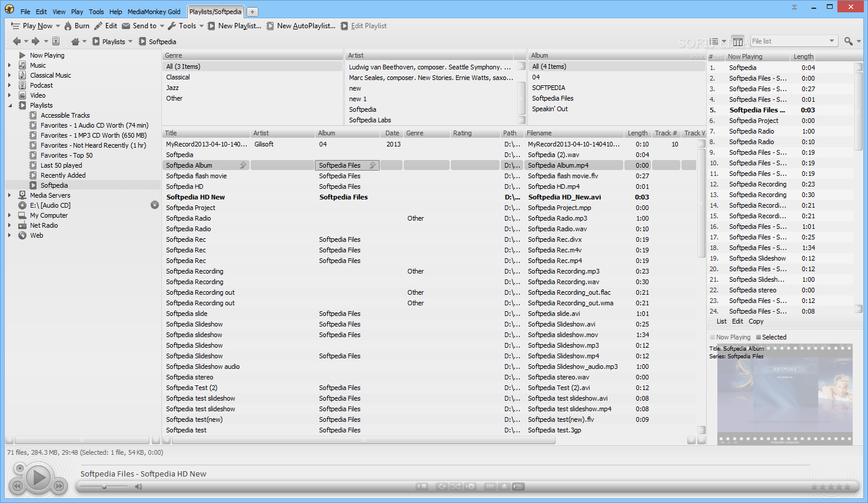Click the Edit Playlist toolbar button
The width and height of the screenshot is (868, 503).
[364, 26]
